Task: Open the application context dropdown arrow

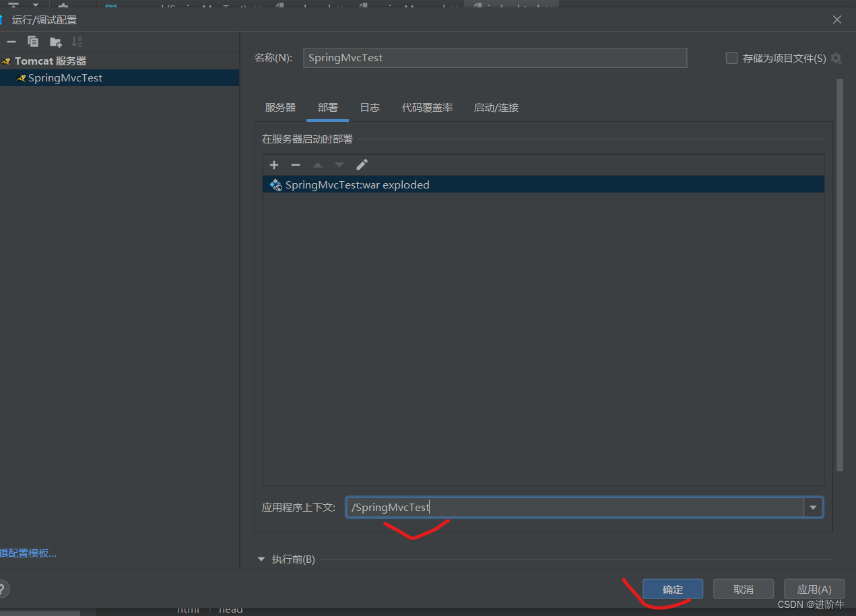Action: [813, 508]
